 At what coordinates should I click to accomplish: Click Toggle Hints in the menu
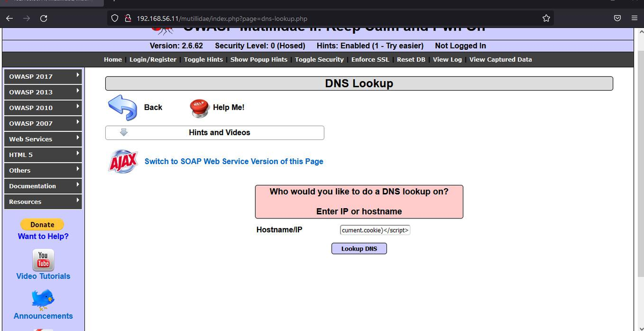click(203, 60)
